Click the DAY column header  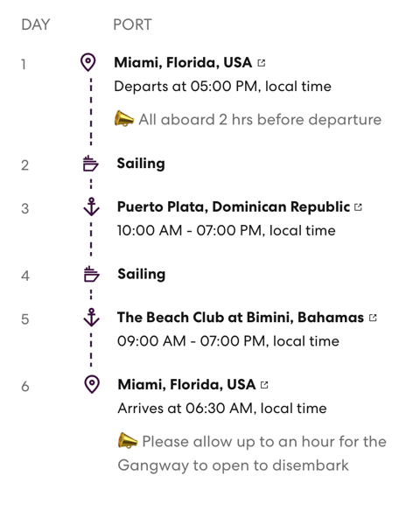pos(36,24)
